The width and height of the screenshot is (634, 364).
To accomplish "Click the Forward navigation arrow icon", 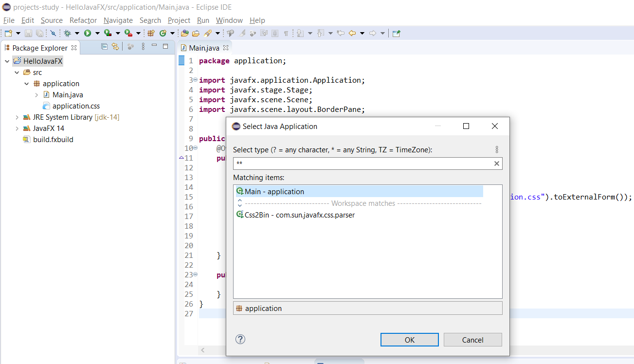I will tap(373, 33).
